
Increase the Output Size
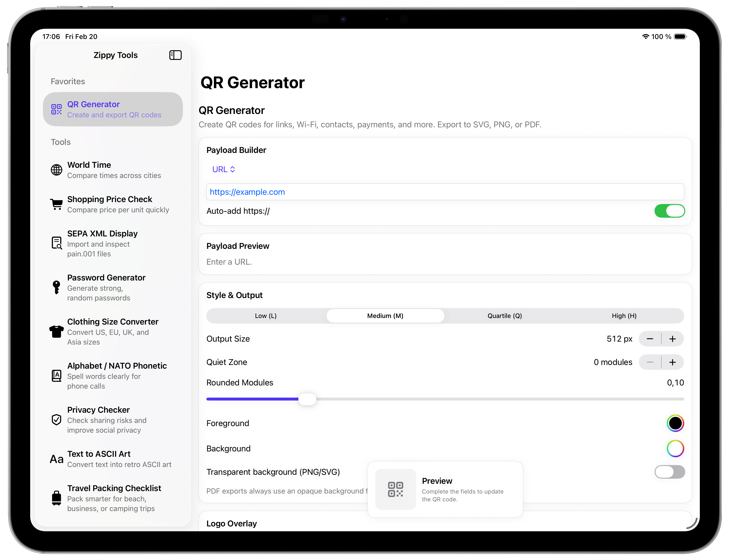[x=672, y=338]
